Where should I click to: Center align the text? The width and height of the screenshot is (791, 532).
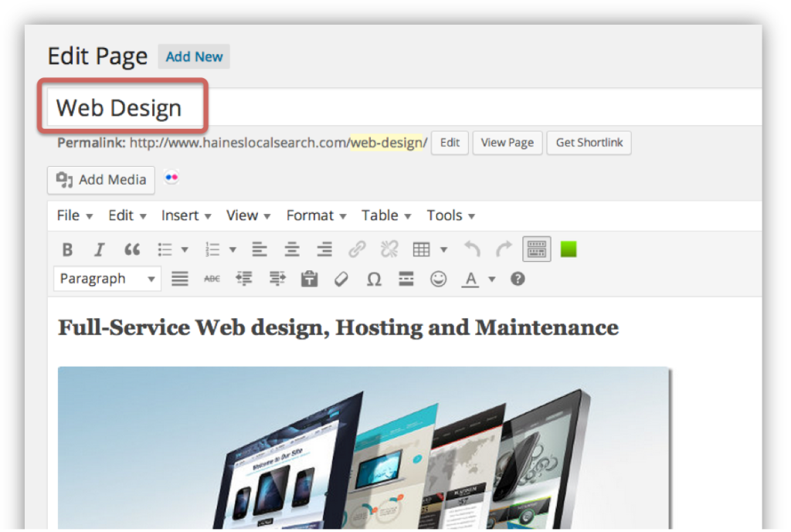coord(291,249)
